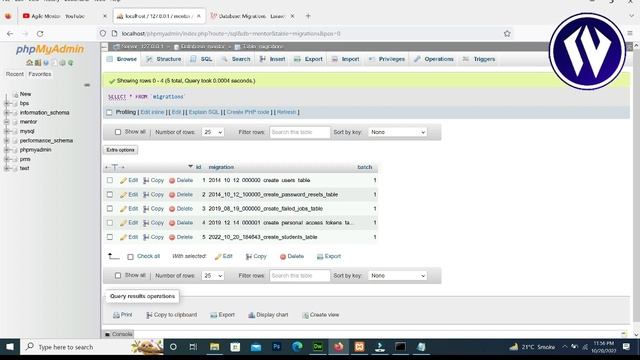Open the Search tab
Image resolution: width=640 pixels, height=360 pixels.
236,59
